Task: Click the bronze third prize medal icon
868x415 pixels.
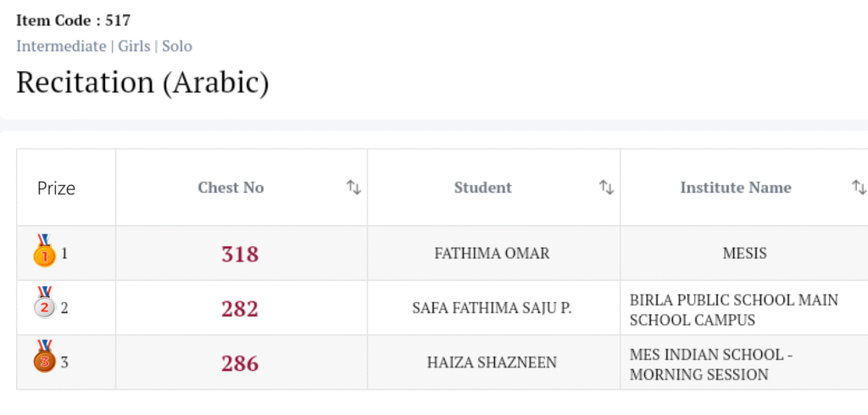Action: coord(44,360)
